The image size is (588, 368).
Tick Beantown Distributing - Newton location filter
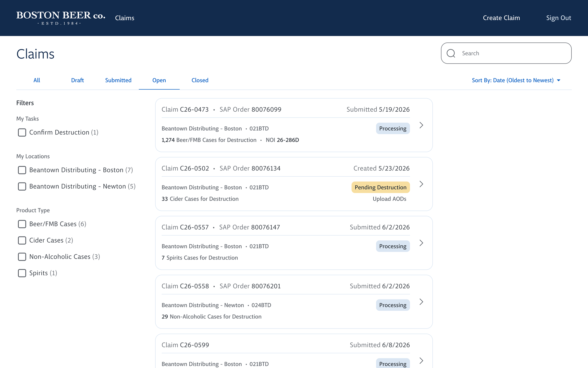[22, 186]
